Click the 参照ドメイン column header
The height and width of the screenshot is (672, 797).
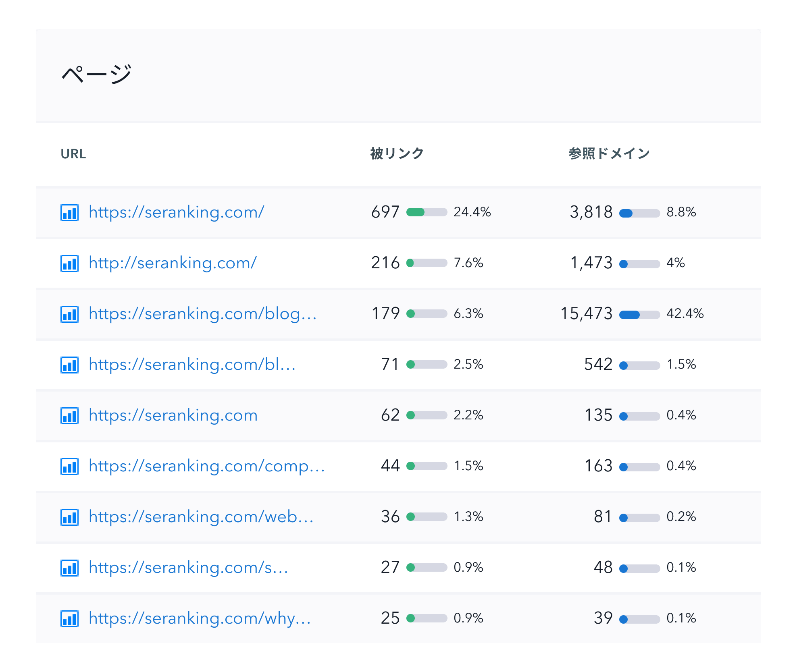(x=609, y=153)
